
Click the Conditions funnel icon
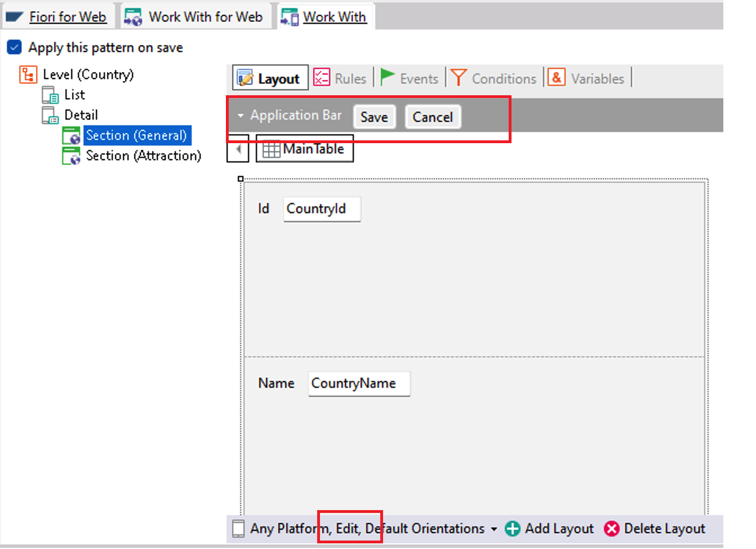pyautogui.click(x=459, y=77)
